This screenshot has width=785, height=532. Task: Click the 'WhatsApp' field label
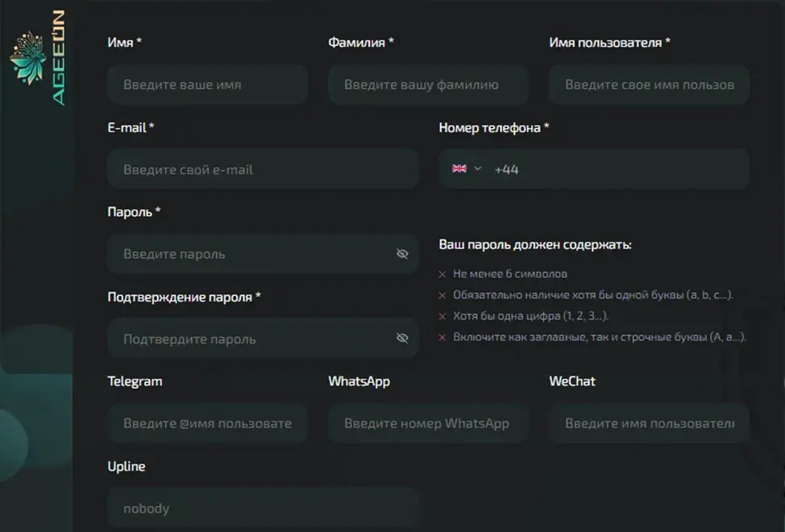pos(359,381)
